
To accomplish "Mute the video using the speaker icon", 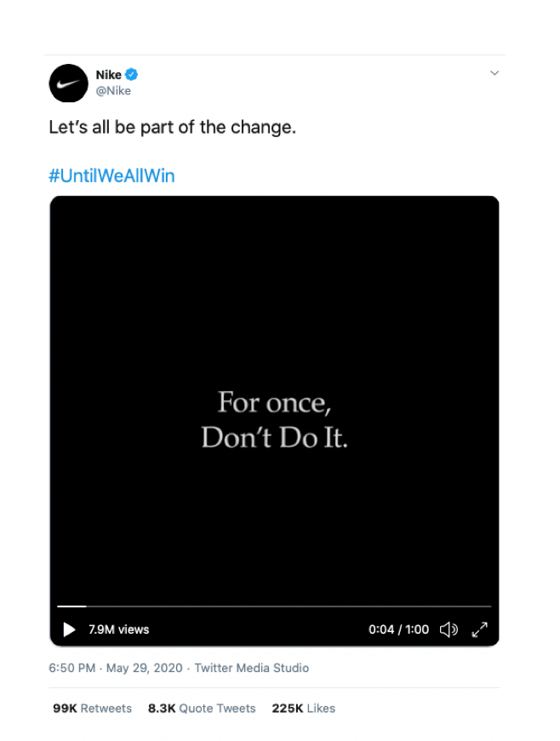I will tap(449, 629).
